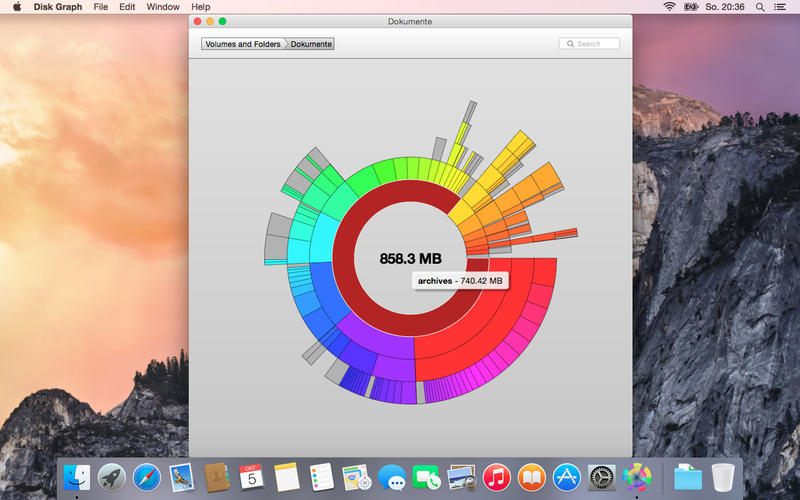
Task: Open the Trash in the dock
Action: click(722, 478)
